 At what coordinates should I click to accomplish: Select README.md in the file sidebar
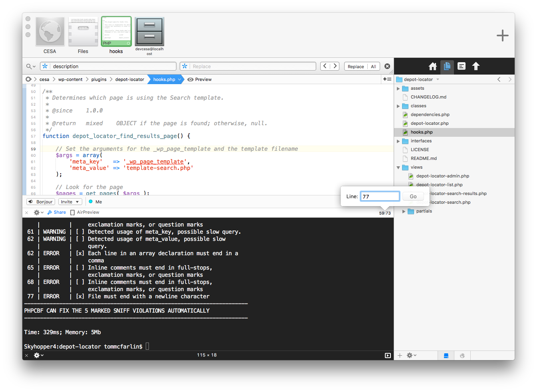(423, 158)
